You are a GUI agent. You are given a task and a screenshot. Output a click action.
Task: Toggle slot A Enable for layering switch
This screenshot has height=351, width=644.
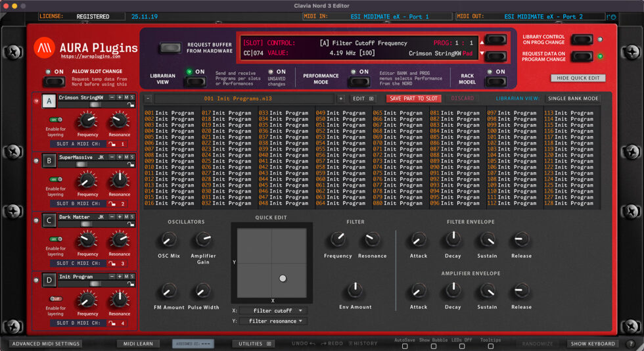point(56,120)
